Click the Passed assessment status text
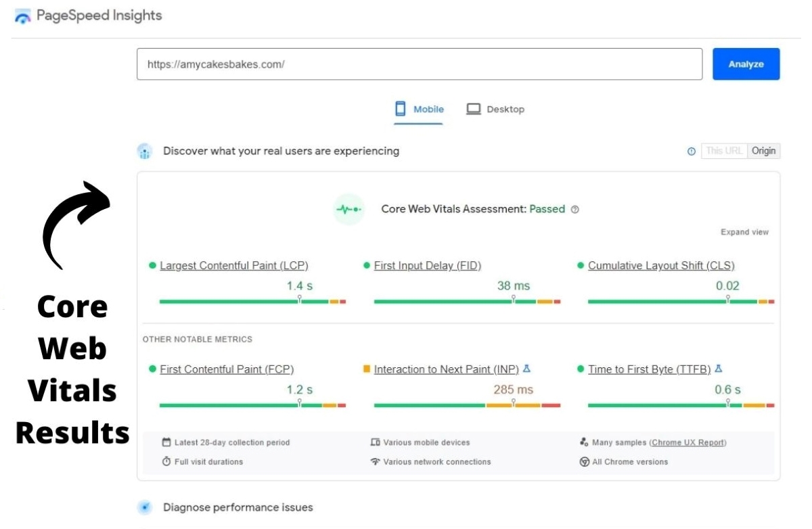Viewport: 812px width, 529px height. click(x=547, y=209)
